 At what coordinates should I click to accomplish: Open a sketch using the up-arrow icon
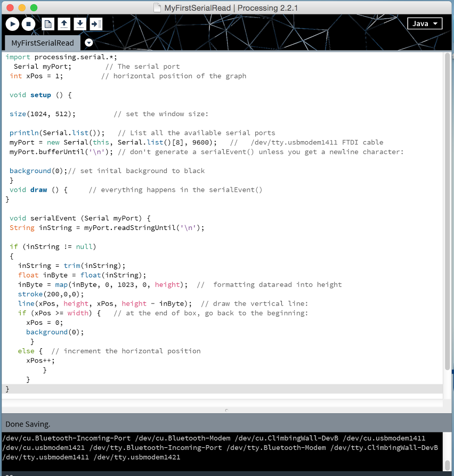click(x=64, y=24)
